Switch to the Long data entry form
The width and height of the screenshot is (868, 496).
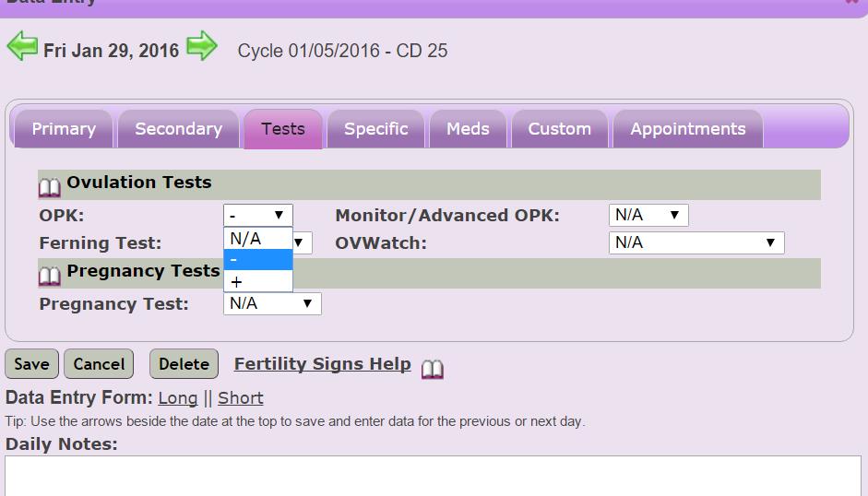point(177,398)
